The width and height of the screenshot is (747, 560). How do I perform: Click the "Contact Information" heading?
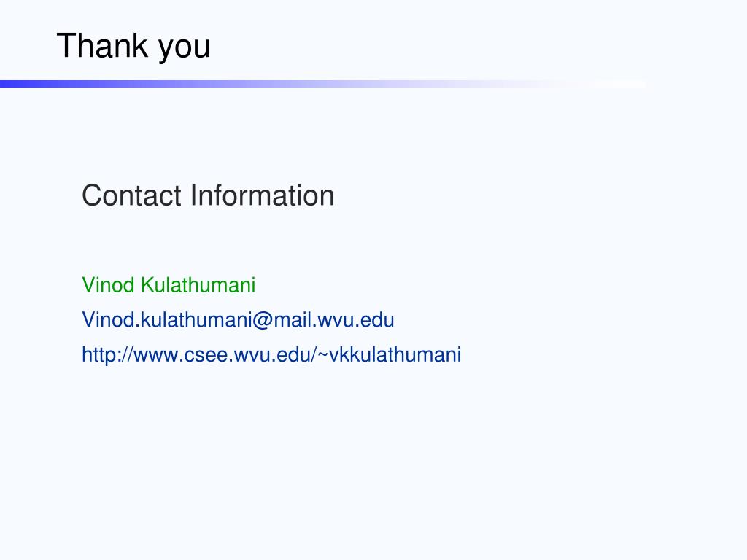[x=208, y=195]
